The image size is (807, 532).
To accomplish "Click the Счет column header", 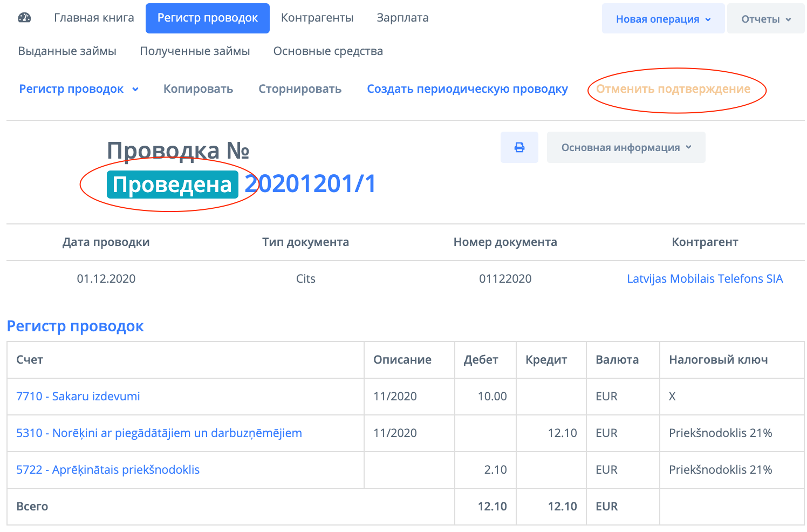I will [x=30, y=360].
